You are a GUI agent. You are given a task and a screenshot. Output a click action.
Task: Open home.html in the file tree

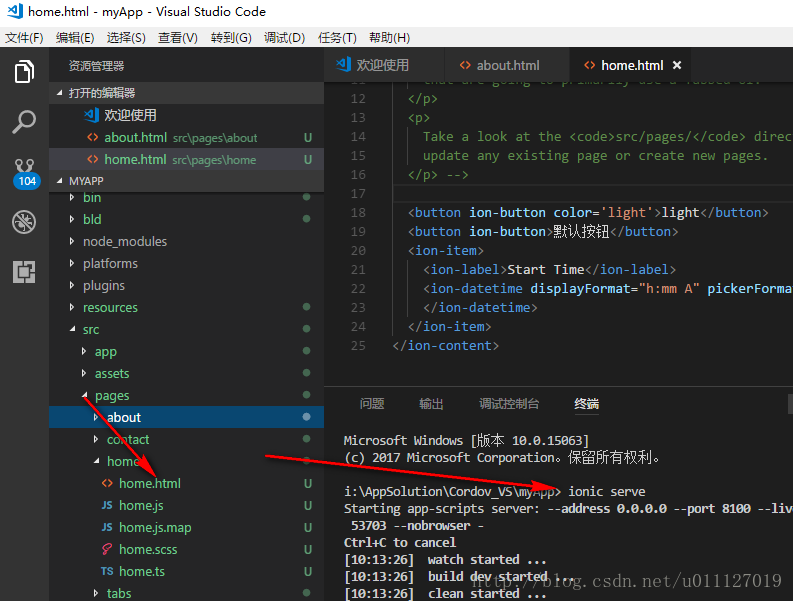point(186,483)
